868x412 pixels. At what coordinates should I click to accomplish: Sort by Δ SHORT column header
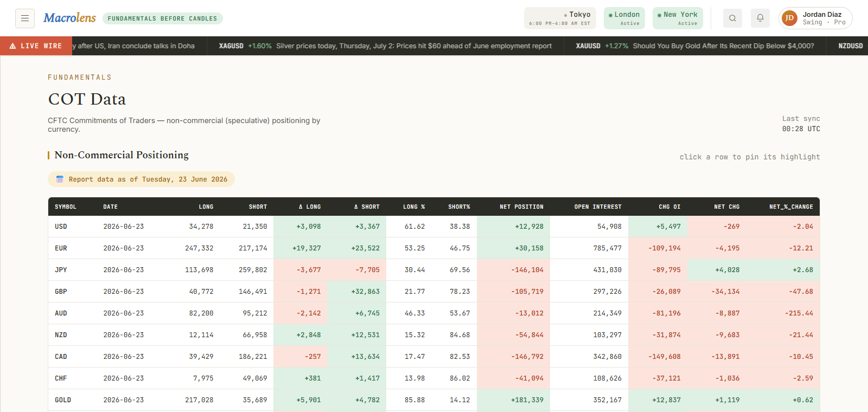click(367, 207)
